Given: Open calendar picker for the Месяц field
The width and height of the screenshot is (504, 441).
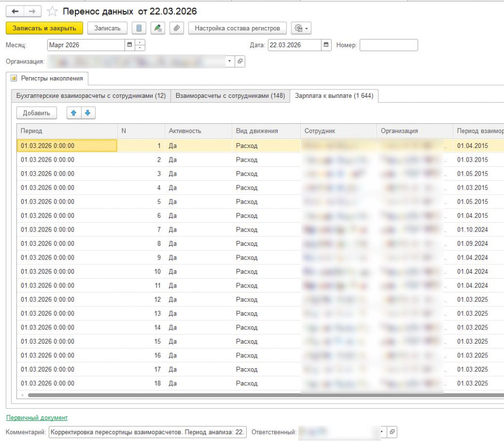Looking at the screenshot, I should tap(129, 45).
